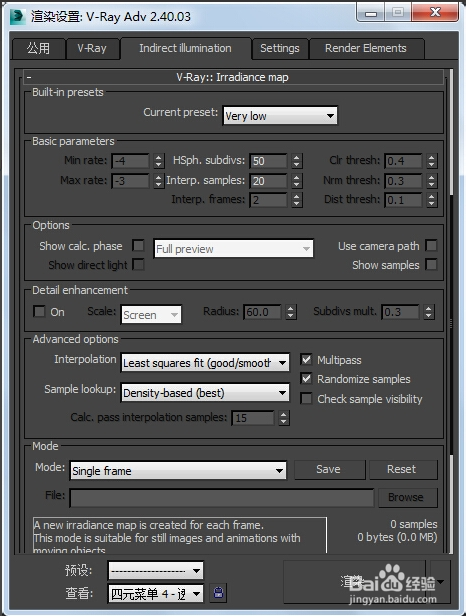Disable Randomize samples checkbox
This screenshot has width=466, height=616.
click(x=306, y=379)
